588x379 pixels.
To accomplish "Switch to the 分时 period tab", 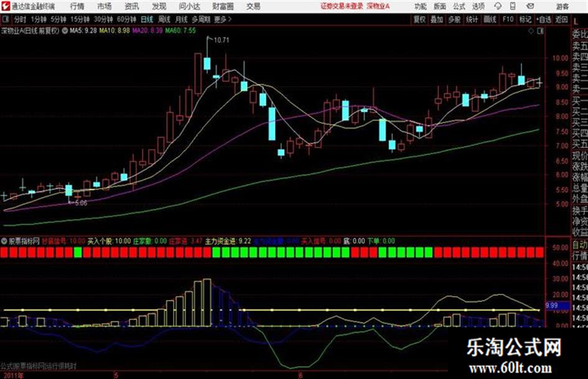I will 20,19.
